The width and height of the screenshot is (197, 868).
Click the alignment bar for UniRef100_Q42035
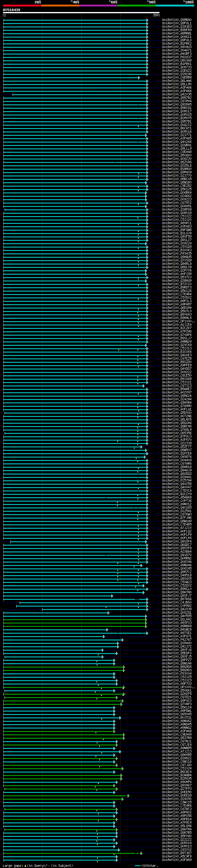80,95
